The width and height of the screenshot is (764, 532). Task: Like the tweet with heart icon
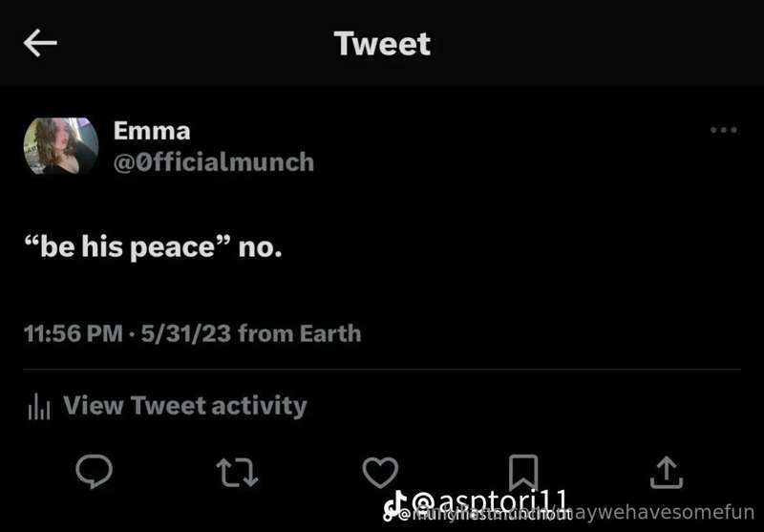380,472
